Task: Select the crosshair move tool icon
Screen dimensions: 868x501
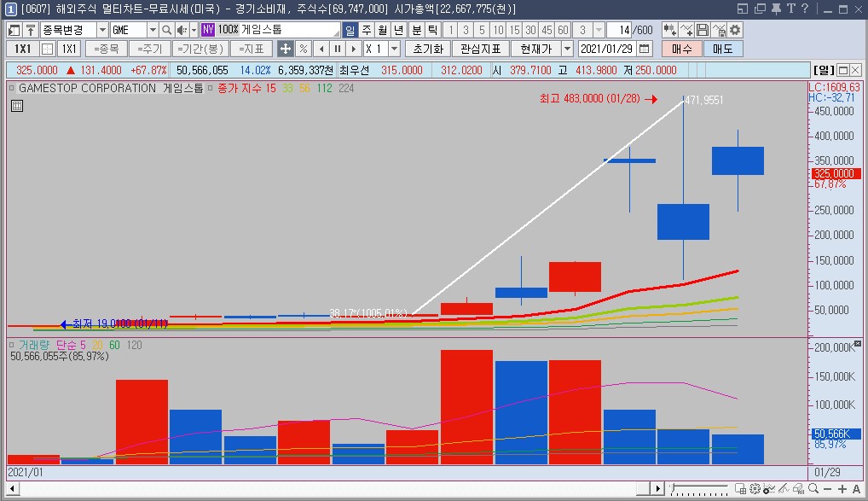Action: [x=285, y=49]
